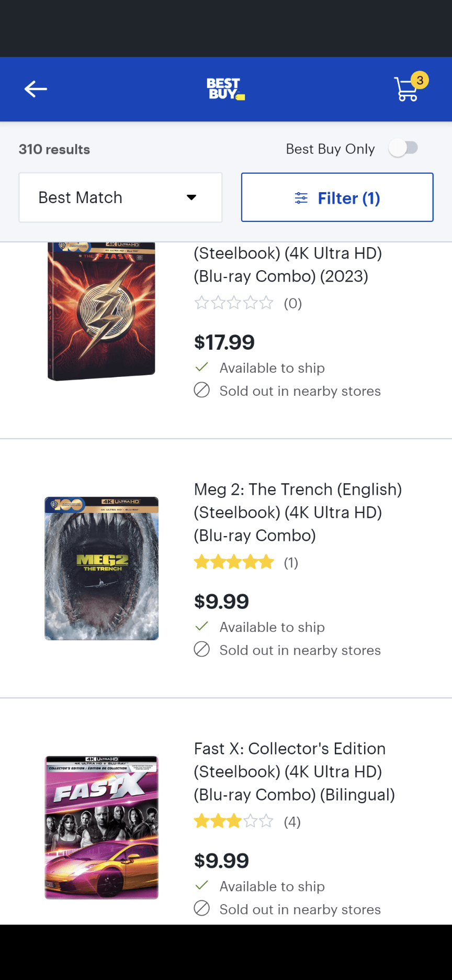The image size is (452, 980).
Task: Tap the filter sliders icon
Action: click(301, 198)
